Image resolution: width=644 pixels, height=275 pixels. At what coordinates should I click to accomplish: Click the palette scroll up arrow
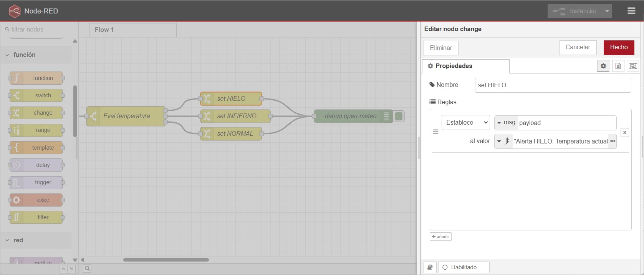[x=75, y=41]
